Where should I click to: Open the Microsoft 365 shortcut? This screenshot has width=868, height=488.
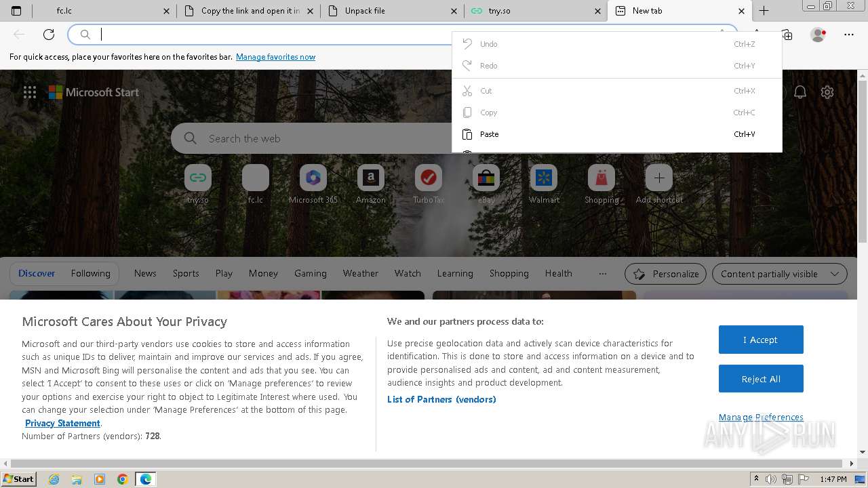313,184
